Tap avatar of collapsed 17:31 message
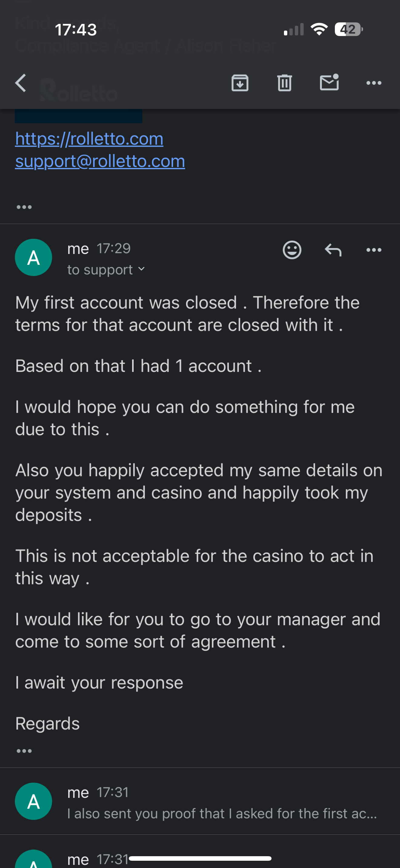The width and height of the screenshot is (400, 868). (x=33, y=801)
